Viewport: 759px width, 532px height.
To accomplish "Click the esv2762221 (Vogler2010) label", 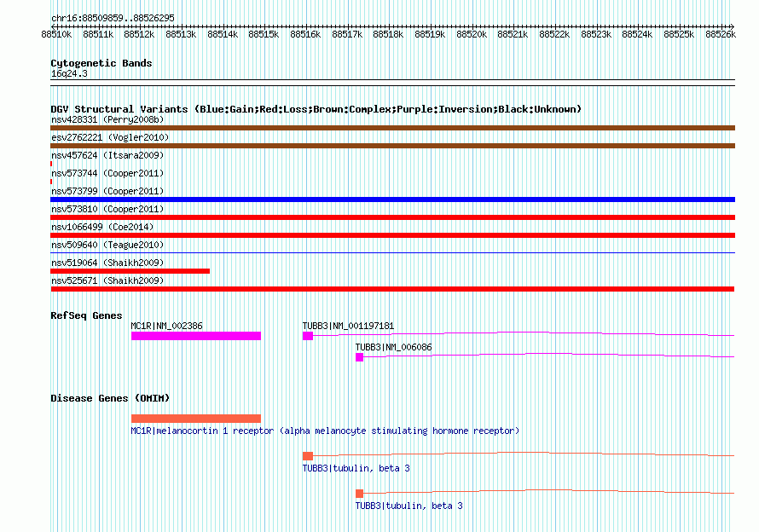I will 110,137.
